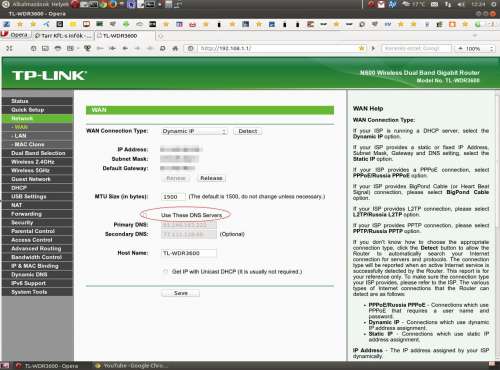
Task: Enable Use These DNS Servers checkbox
Action: (x=145, y=215)
